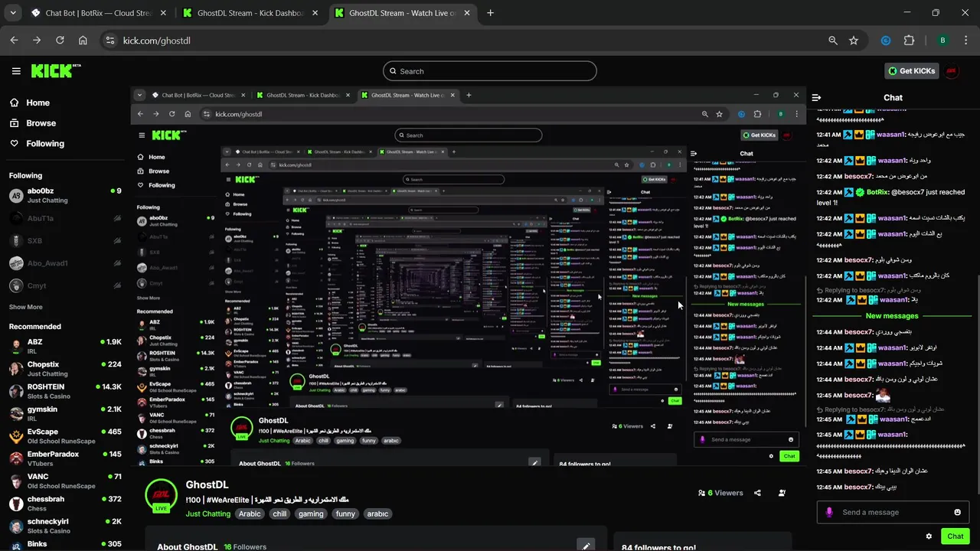Click the Send a message chat input
Screen dimensions: 980x551
[x=893, y=512]
